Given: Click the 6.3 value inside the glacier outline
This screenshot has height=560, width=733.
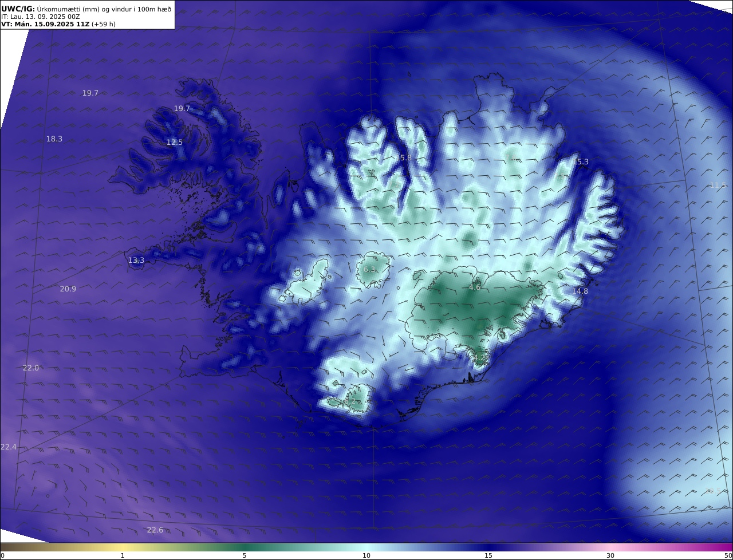Looking at the screenshot, I should point(370,270).
